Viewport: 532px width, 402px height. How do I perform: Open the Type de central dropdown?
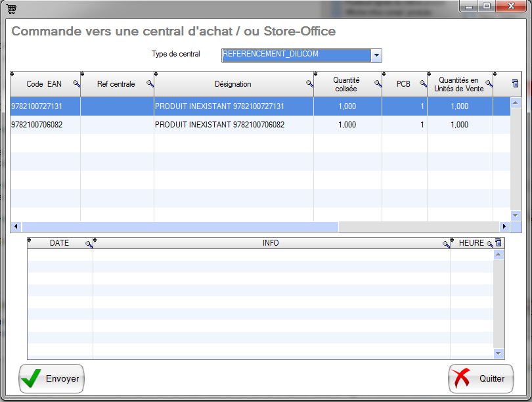376,55
